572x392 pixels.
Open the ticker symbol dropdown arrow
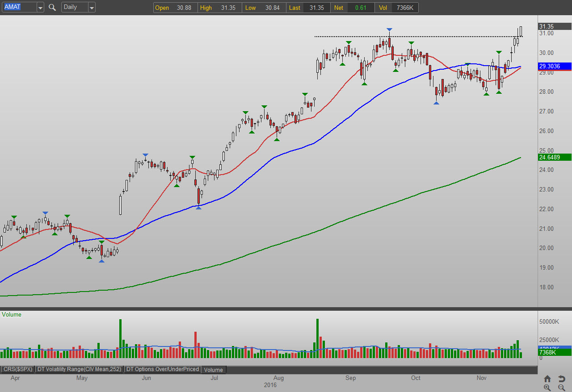coord(40,7)
